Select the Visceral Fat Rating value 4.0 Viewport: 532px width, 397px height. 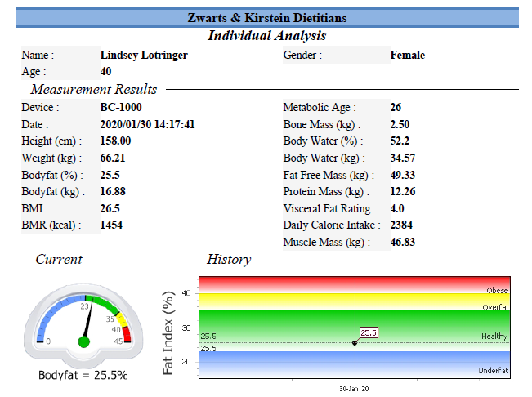(397, 208)
